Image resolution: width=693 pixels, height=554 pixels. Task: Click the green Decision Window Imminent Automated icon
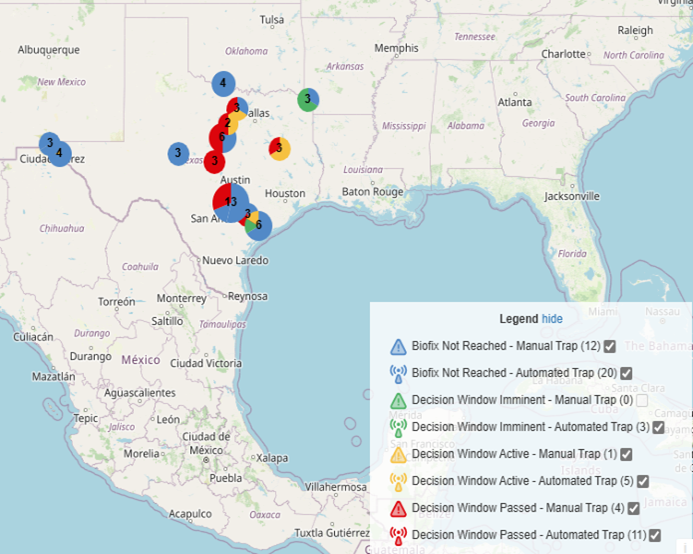398,427
